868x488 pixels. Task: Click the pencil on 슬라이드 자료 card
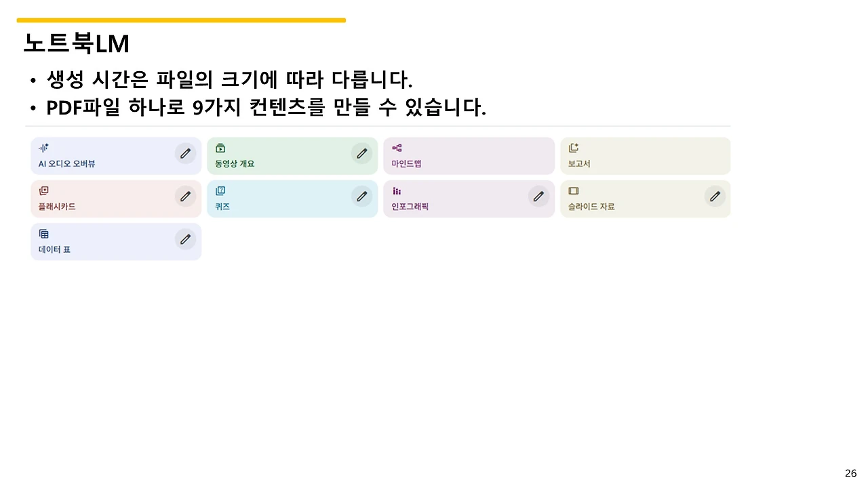click(x=715, y=197)
